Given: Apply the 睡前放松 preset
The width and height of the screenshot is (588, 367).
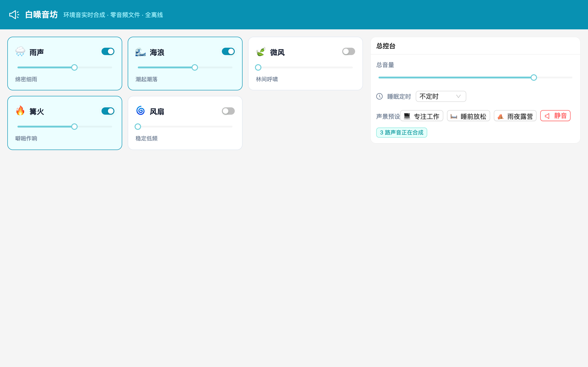Looking at the screenshot, I should point(469,116).
